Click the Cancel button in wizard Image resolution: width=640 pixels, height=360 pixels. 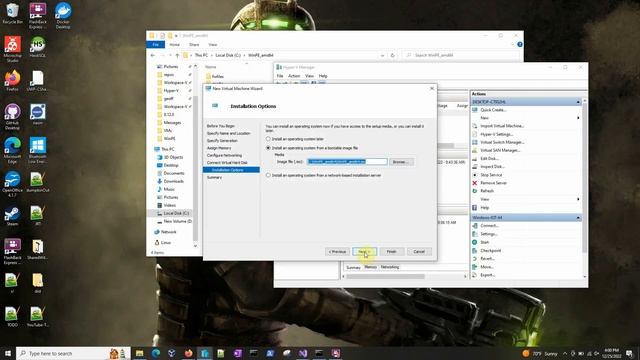tap(419, 252)
